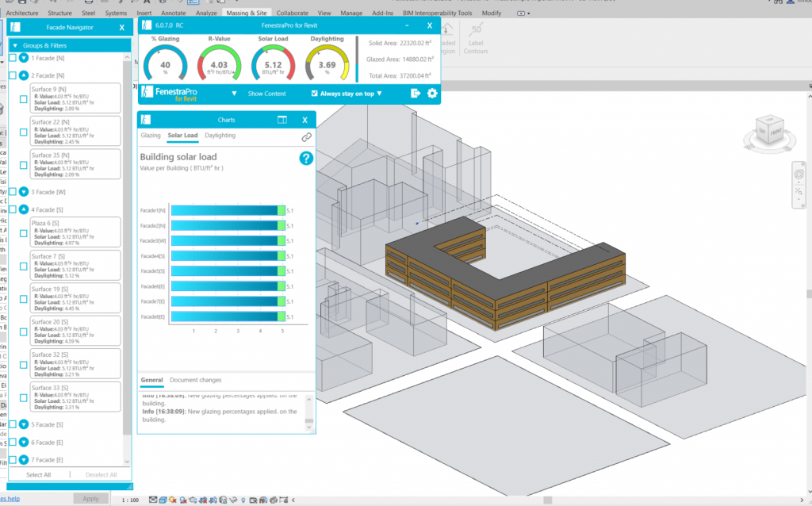Open dropdown arrow next to FenestraPro logo

coord(234,94)
